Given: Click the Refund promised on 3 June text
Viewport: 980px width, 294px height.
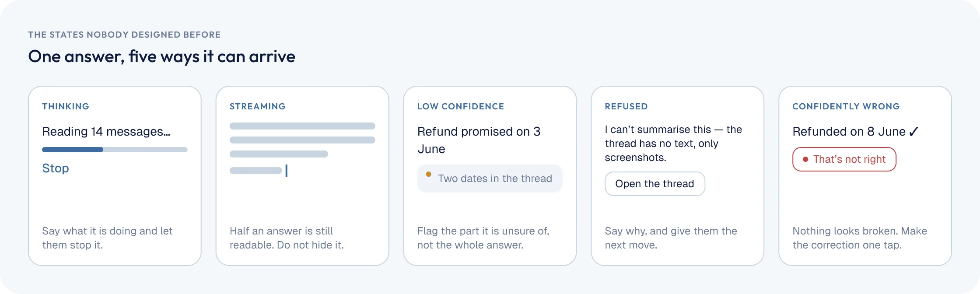Looking at the screenshot, I should pos(479,140).
